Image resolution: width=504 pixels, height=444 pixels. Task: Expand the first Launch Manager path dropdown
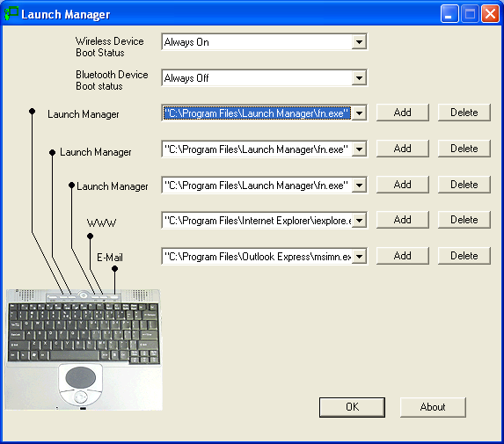359,113
